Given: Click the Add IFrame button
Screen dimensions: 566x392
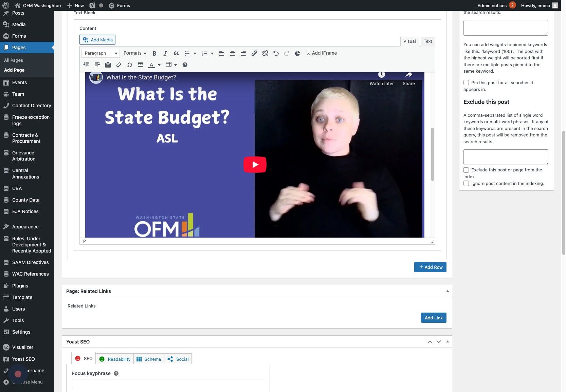Looking at the screenshot, I should click(322, 53).
